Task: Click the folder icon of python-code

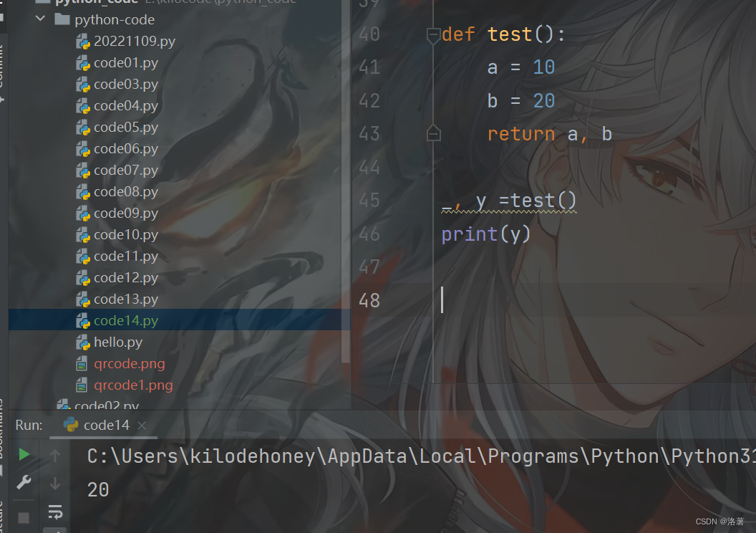Action: tap(62, 19)
